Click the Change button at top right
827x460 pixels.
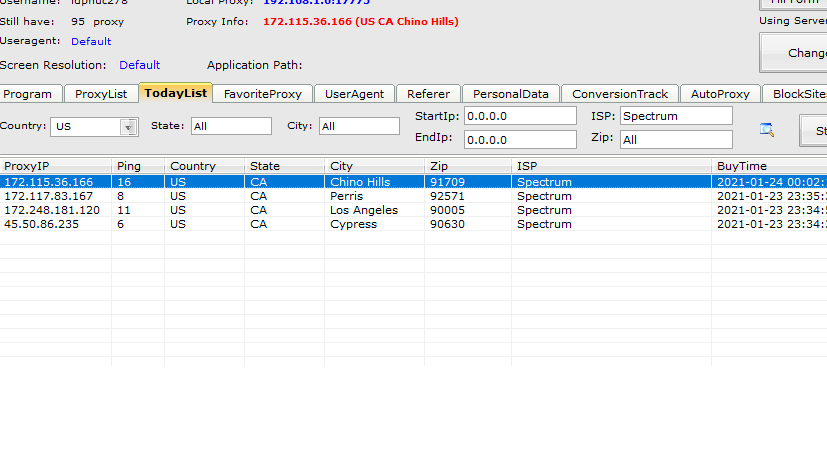click(x=794, y=53)
